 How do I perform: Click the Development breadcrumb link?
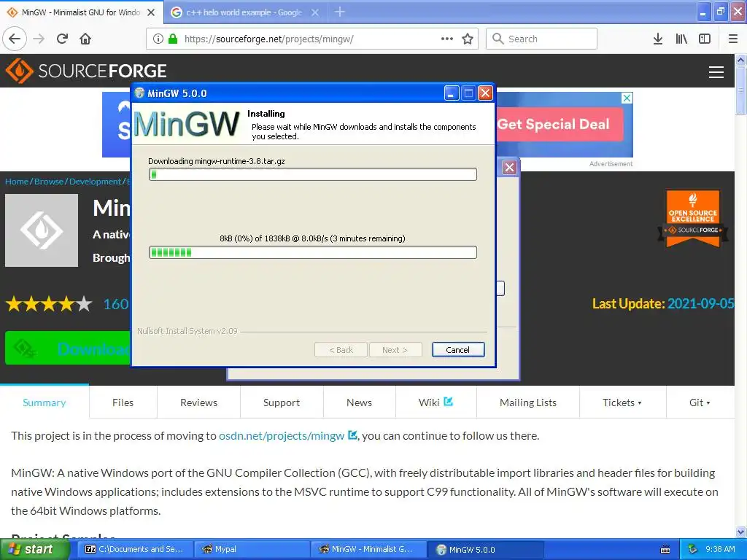[96, 182]
